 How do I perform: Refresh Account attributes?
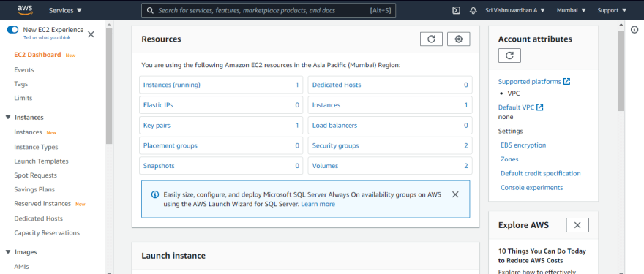pyautogui.click(x=509, y=56)
